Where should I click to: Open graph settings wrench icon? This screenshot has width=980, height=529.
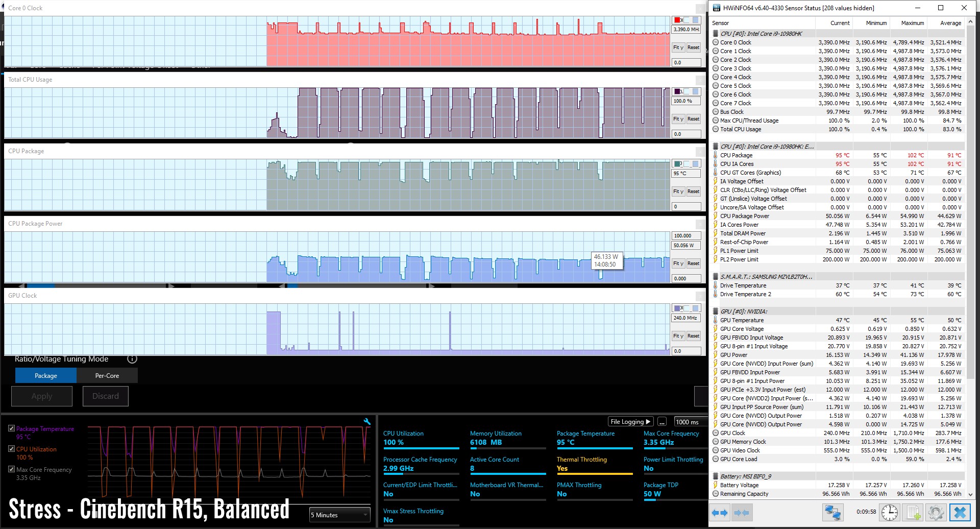(x=366, y=421)
